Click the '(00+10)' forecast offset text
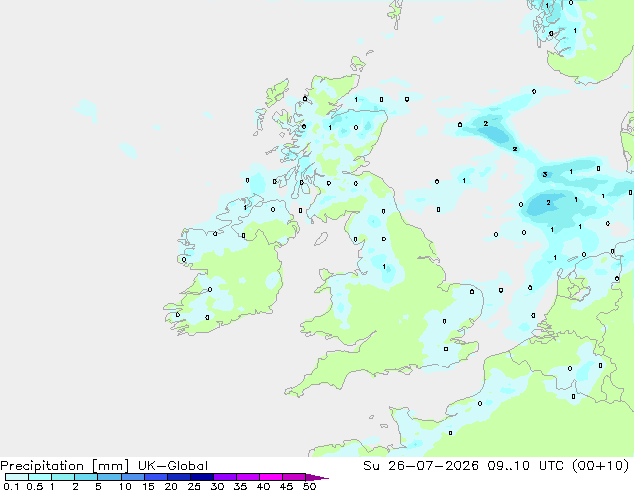634x490 pixels. coord(601,466)
